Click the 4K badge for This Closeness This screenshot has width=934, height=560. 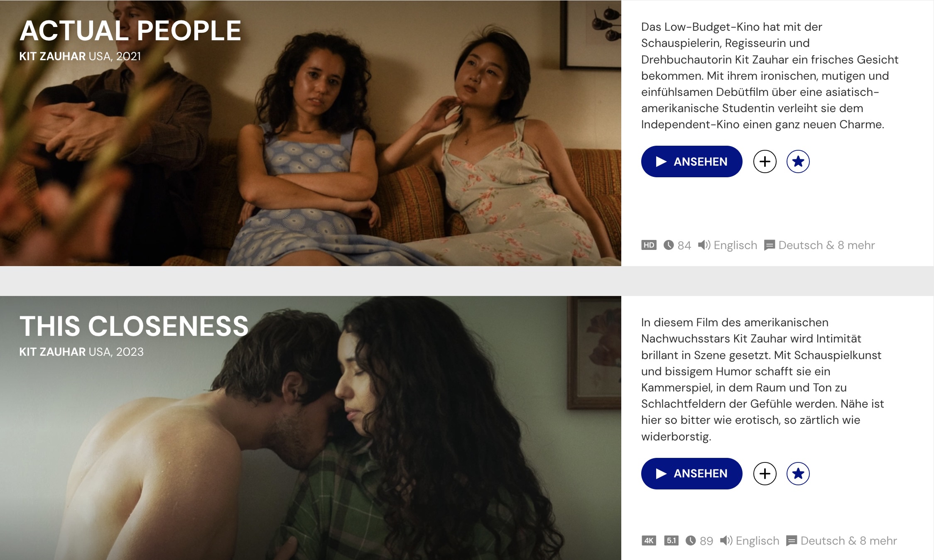tap(649, 540)
